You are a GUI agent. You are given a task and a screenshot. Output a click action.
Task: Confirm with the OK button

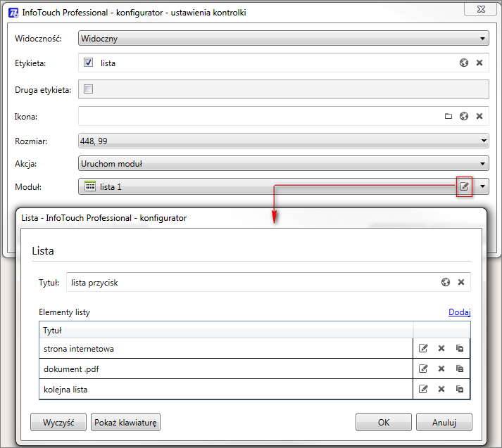pos(384,422)
